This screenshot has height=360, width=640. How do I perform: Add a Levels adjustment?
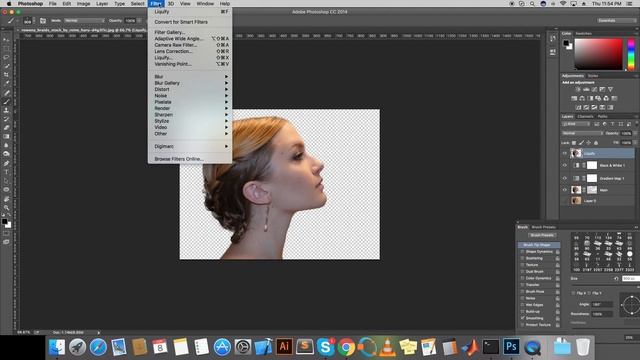point(586,89)
